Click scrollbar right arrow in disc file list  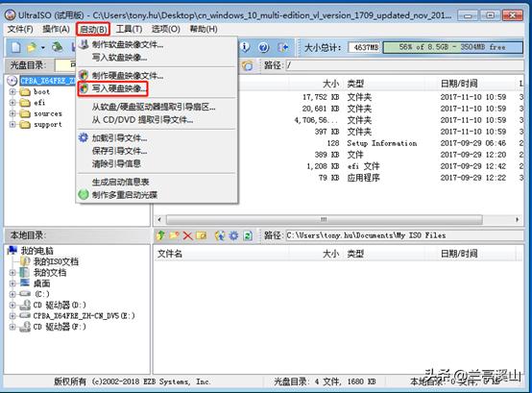(517, 220)
